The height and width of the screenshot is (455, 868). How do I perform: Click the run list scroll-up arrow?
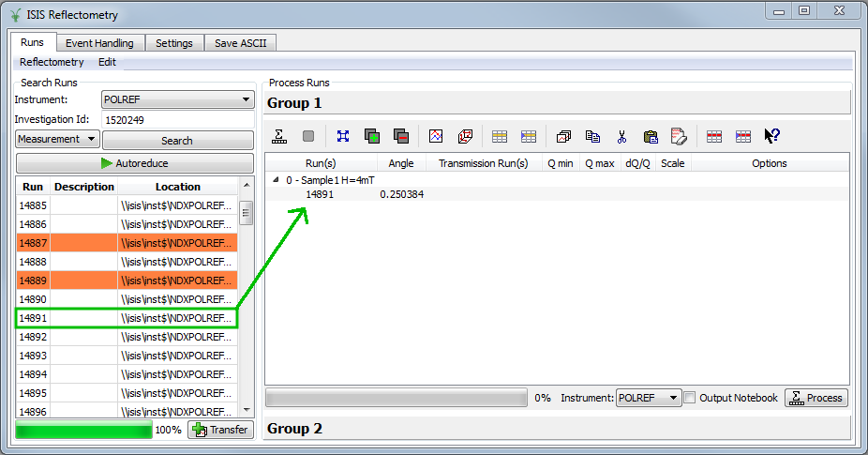247,185
